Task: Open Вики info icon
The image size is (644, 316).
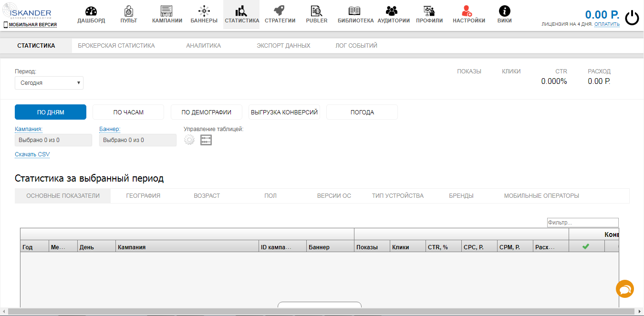Action: [x=504, y=11]
